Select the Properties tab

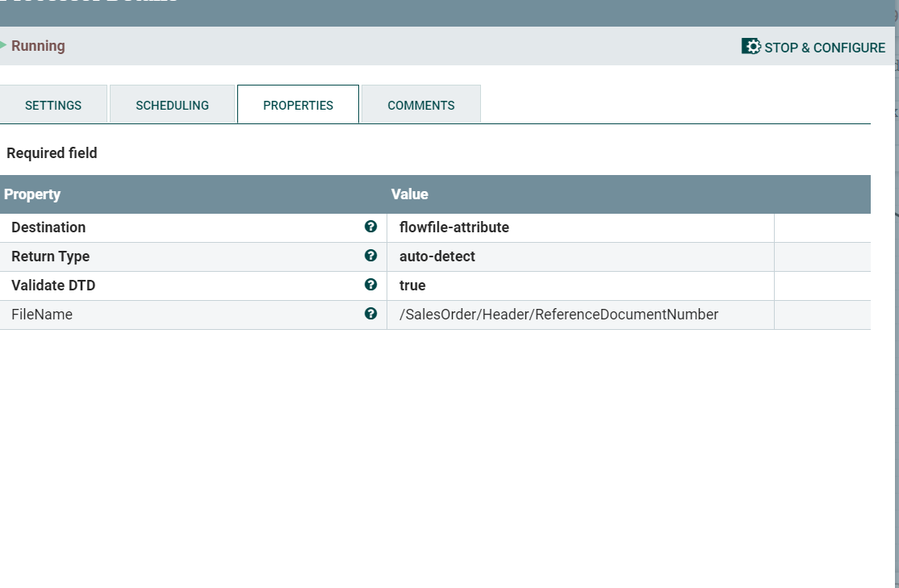(298, 105)
